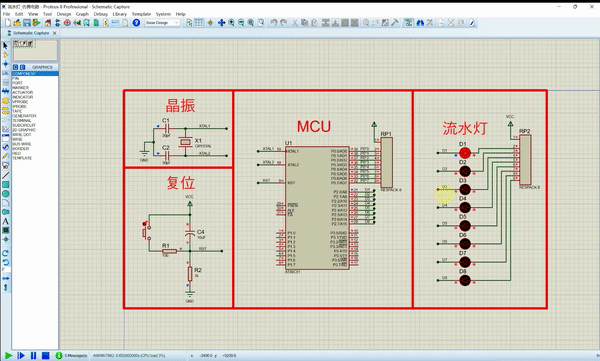This screenshot has width=600, height=361.
Task: Click the lit red LED D1
Action: [x=465, y=153]
